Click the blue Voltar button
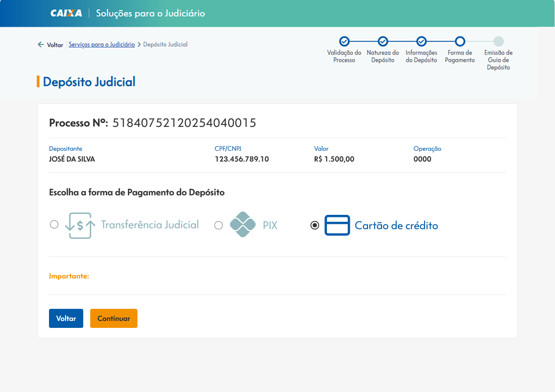 [x=66, y=318]
